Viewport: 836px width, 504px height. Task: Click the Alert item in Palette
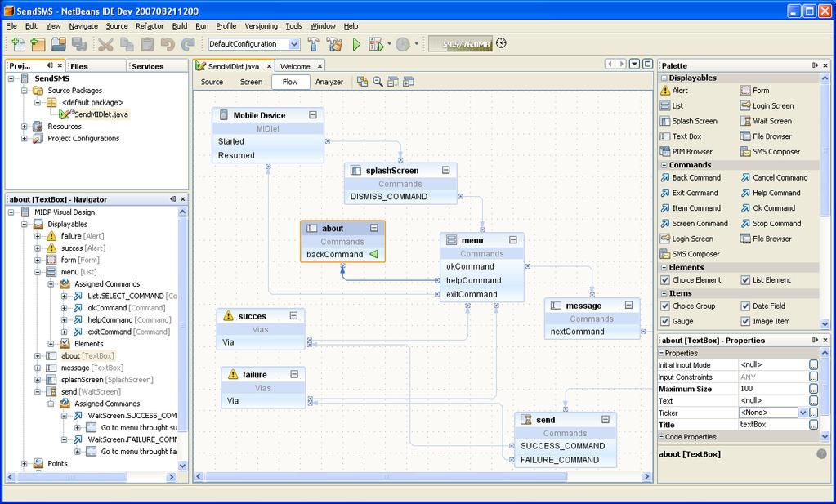(x=674, y=91)
